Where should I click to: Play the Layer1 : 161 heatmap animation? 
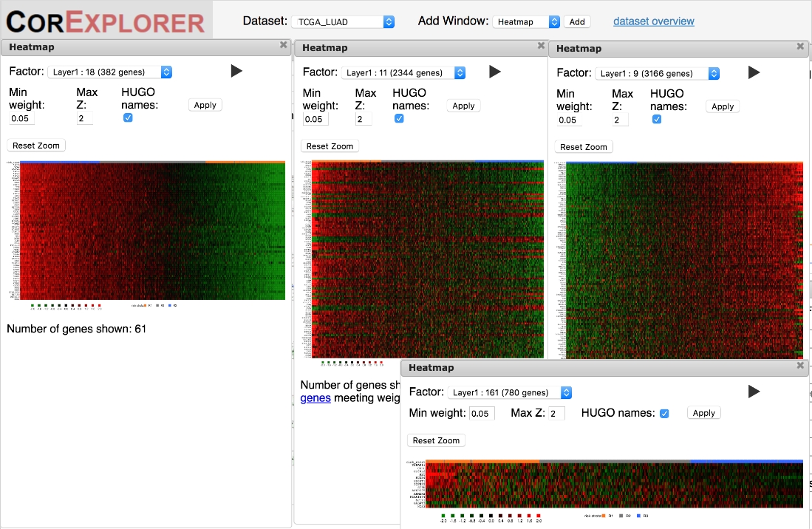pos(754,392)
